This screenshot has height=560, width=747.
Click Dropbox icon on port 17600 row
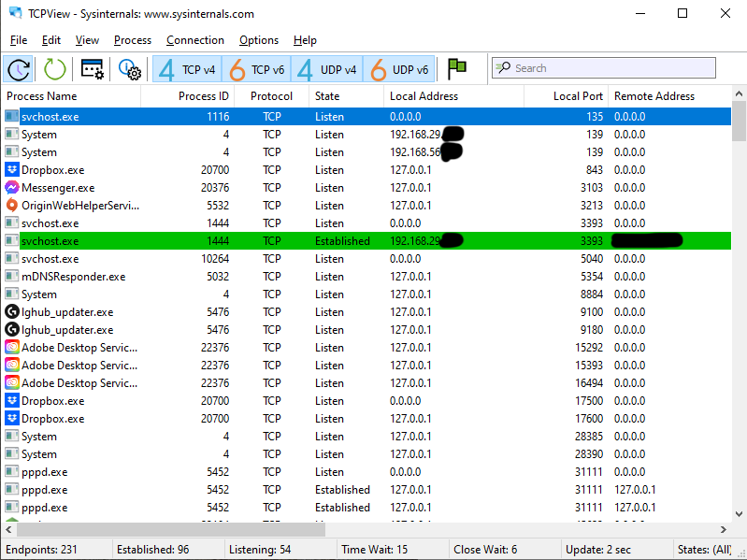point(12,419)
